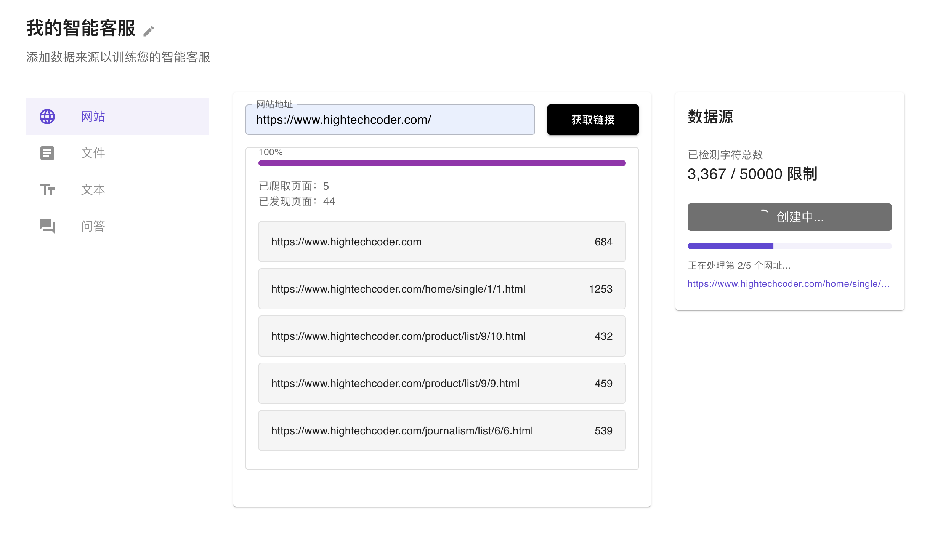Viewport: 927px width, 560px height.
Task: Switch to the 文本 sidebar tab
Action: (x=117, y=190)
